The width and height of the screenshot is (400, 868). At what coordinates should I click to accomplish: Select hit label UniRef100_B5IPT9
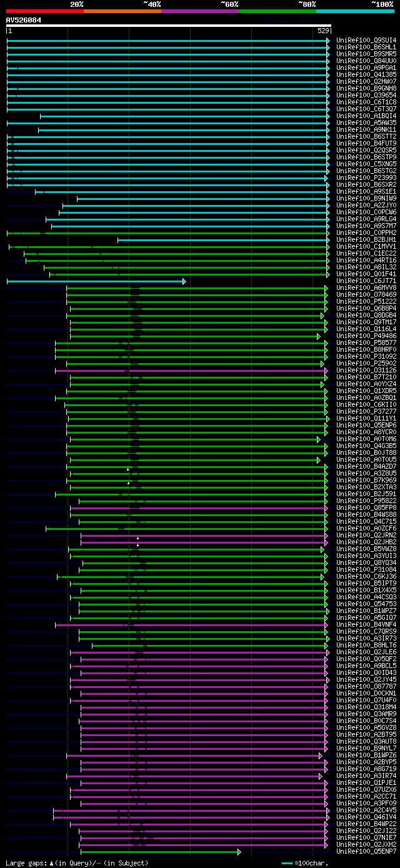[x=366, y=583]
